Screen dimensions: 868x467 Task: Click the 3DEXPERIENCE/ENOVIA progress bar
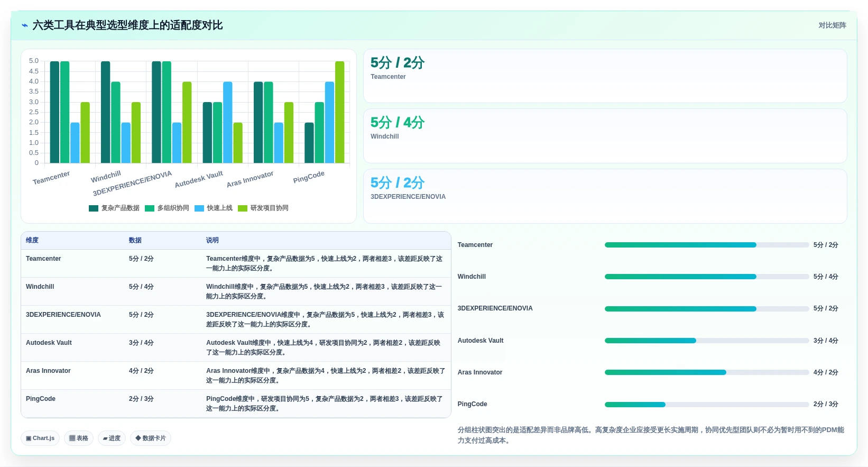[707, 309]
